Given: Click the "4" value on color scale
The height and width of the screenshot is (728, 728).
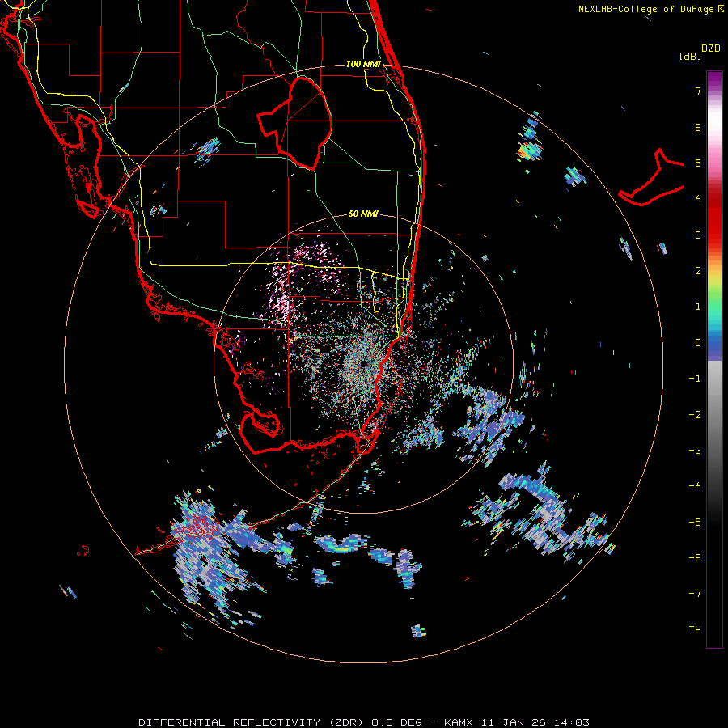Looking at the screenshot, I should pyautogui.click(x=698, y=199).
